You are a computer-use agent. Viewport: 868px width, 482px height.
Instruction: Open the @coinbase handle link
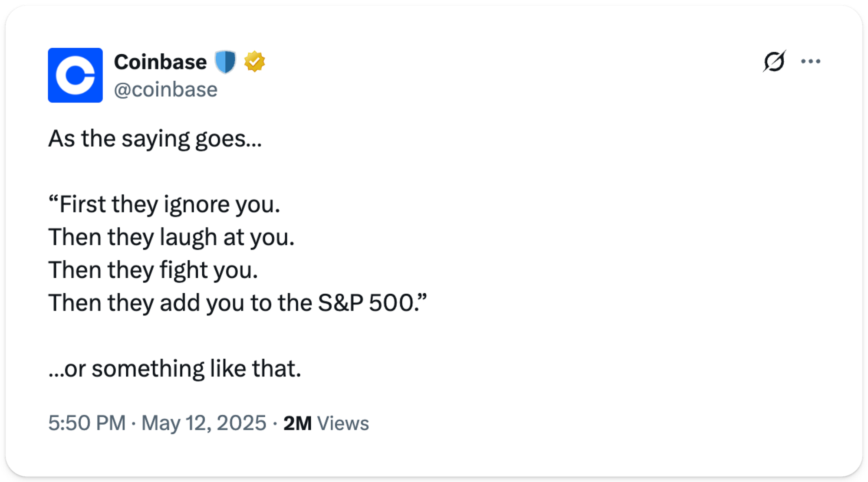point(165,90)
